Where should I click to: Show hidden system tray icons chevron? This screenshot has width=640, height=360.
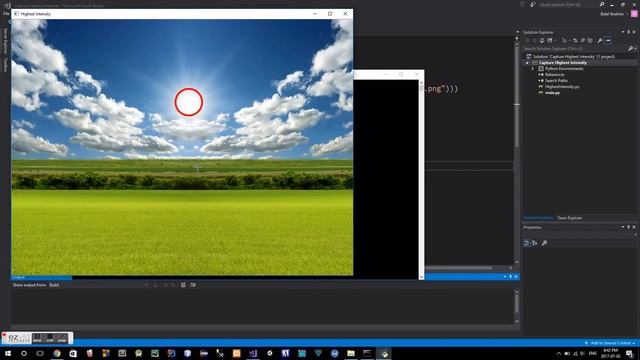558,353
